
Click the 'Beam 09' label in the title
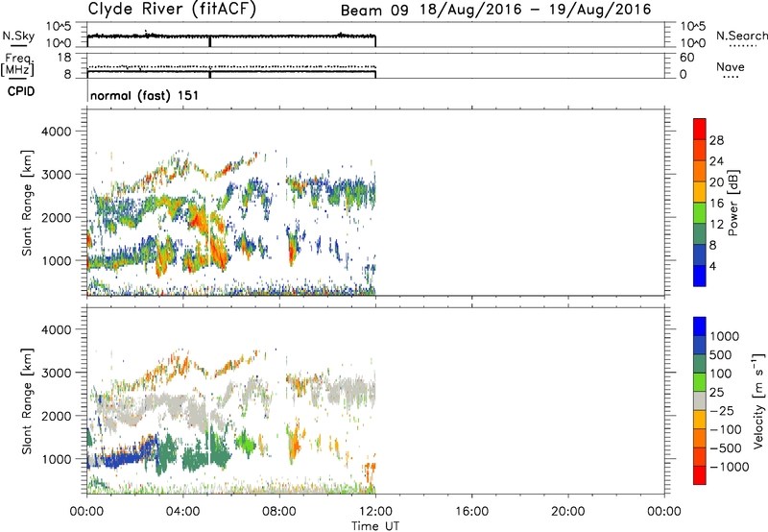click(x=374, y=11)
